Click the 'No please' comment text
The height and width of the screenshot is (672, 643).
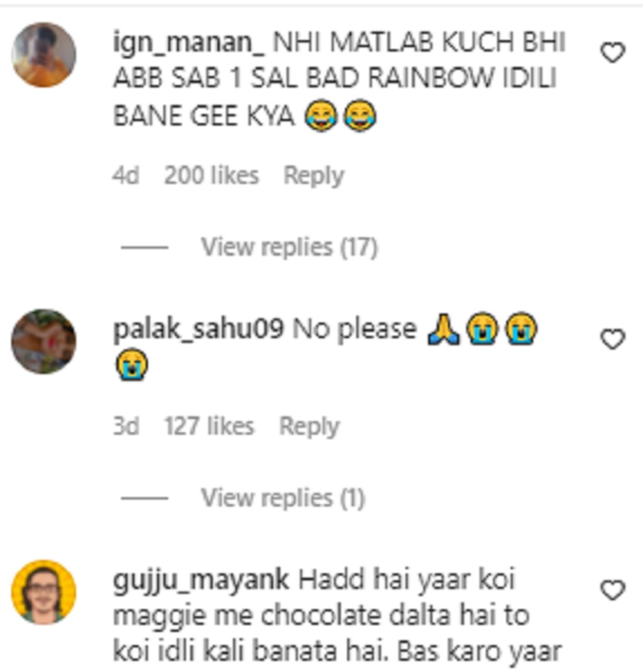(x=354, y=329)
